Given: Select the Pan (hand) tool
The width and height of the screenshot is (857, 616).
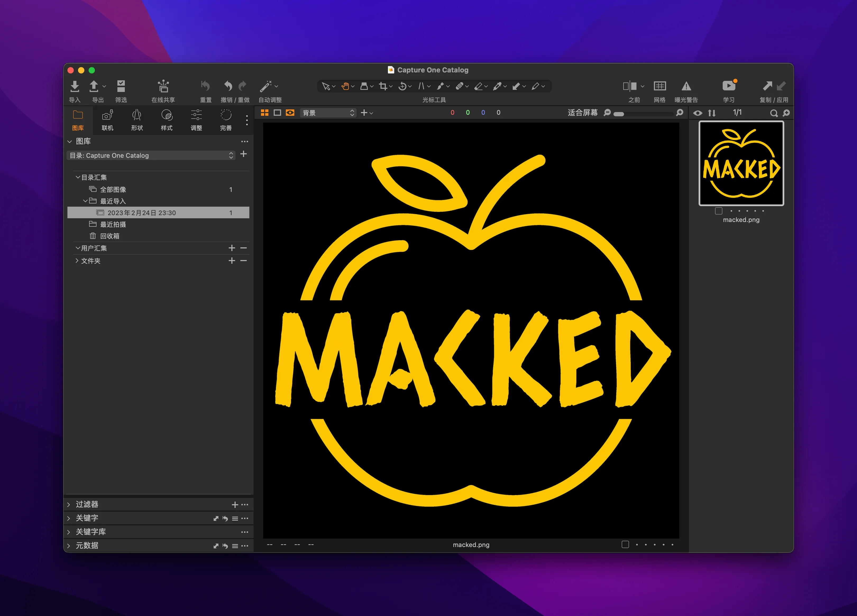Looking at the screenshot, I should tap(346, 86).
